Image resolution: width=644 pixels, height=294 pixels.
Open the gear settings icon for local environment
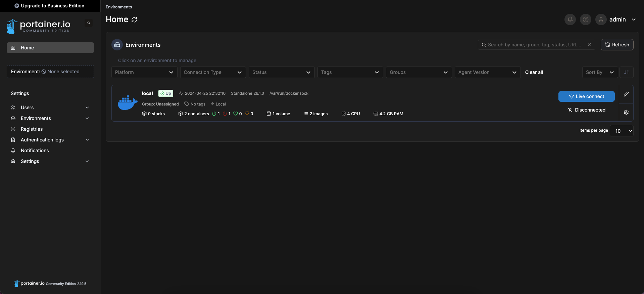point(626,112)
